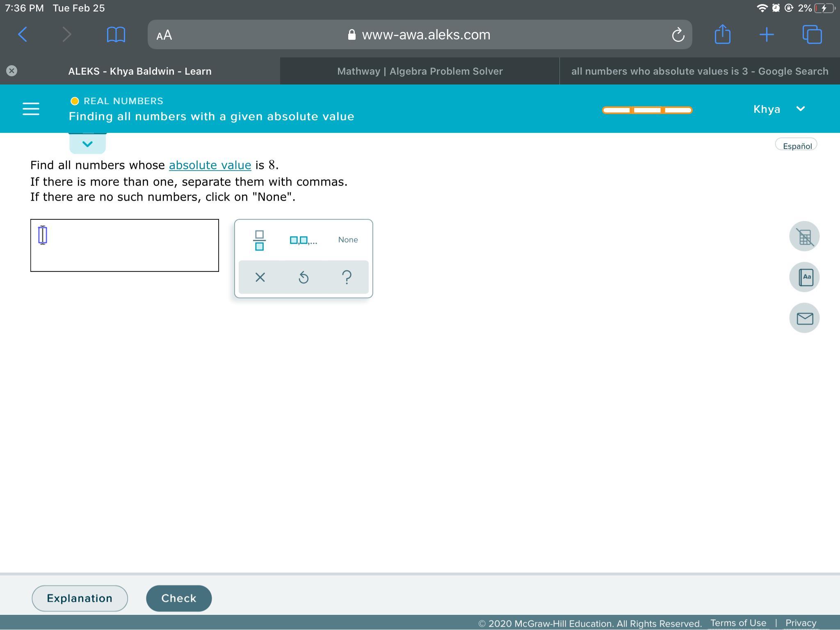This screenshot has width=840, height=630.
Task: Insert a fraction template
Action: coord(259,240)
